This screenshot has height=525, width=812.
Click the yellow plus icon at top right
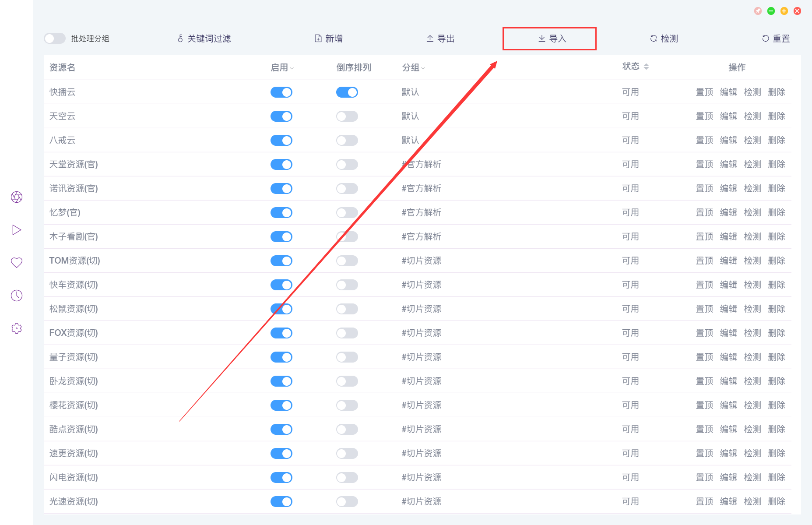(784, 11)
